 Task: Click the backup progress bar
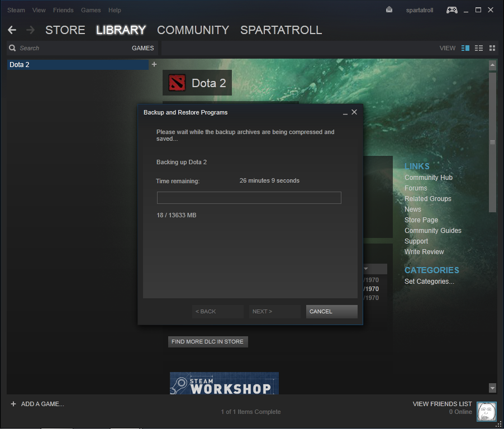point(249,198)
